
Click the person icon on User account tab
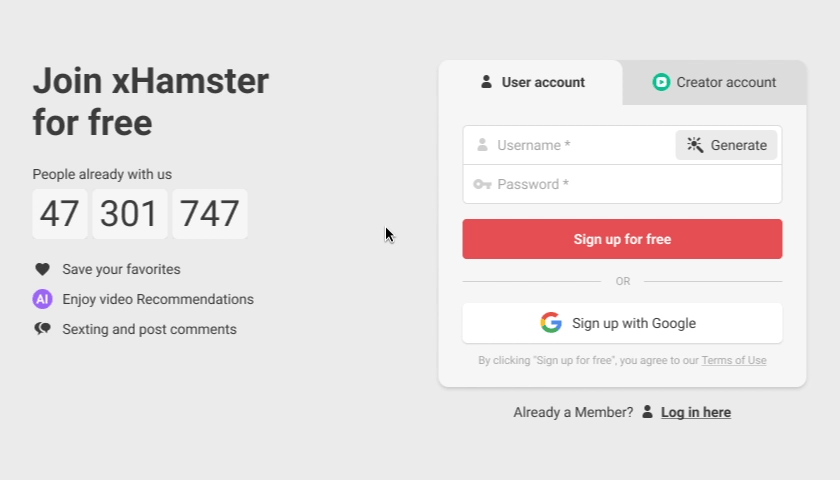coord(486,82)
